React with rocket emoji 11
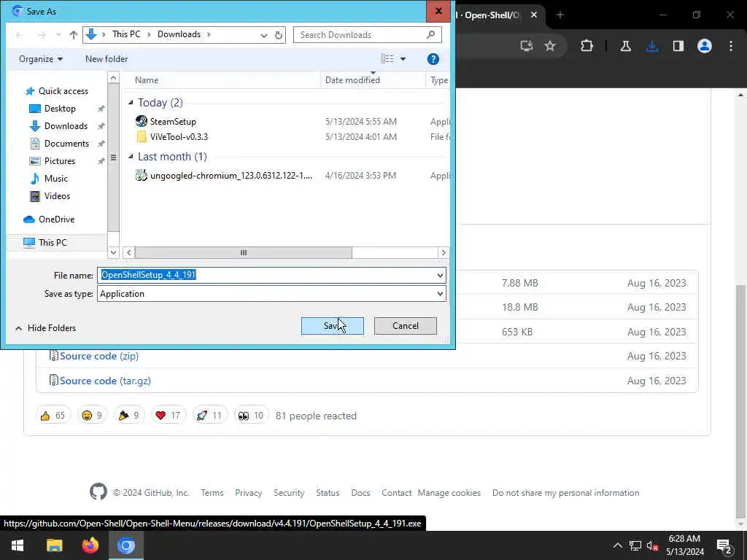 tap(209, 416)
